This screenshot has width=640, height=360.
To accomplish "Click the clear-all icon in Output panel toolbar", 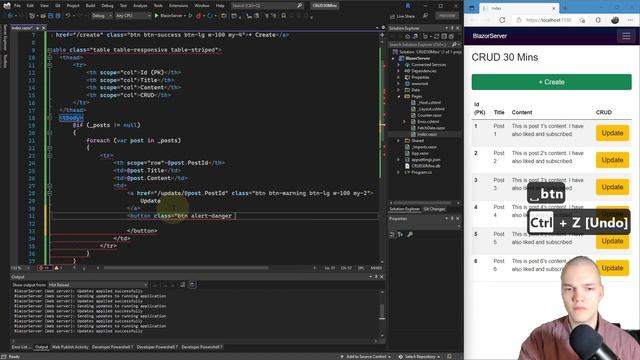I will click(182, 284).
